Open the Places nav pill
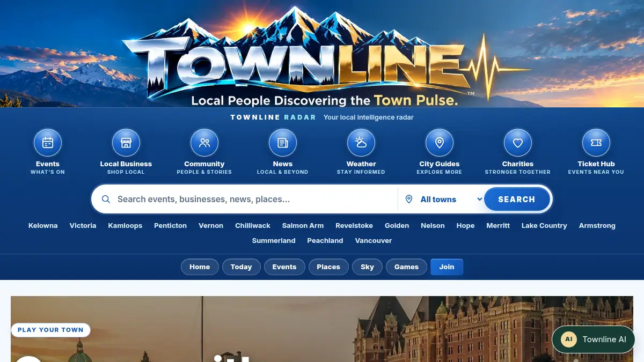Screen dimensions: 644x362 click(x=328, y=267)
